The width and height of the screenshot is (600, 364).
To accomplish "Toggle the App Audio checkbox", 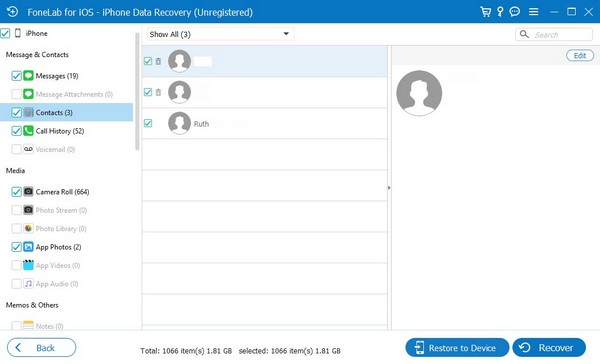I will (16, 283).
